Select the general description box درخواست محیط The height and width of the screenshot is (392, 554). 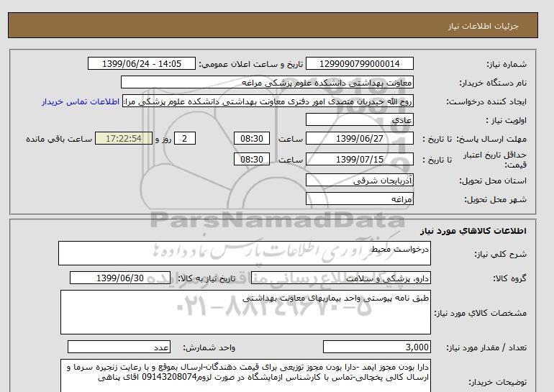click(245, 253)
